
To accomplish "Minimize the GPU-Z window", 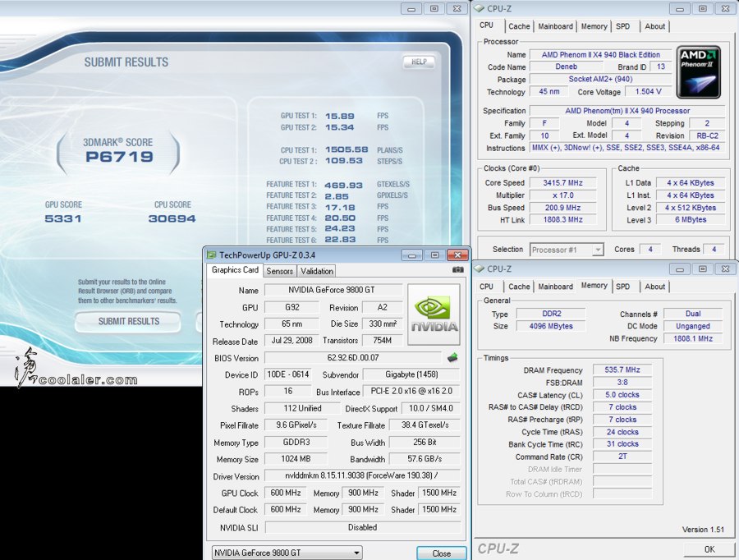I will pos(412,255).
